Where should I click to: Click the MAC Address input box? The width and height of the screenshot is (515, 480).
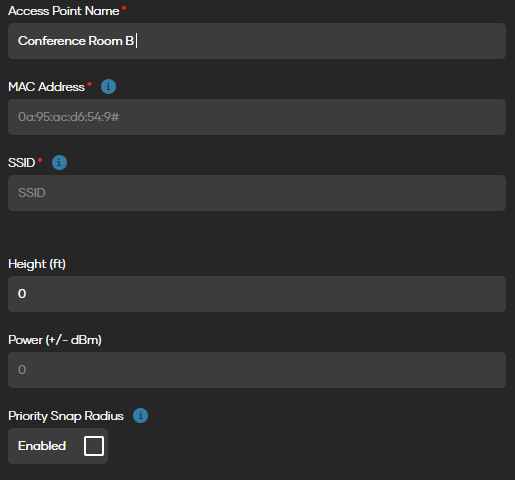pyautogui.click(x=257, y=117)
